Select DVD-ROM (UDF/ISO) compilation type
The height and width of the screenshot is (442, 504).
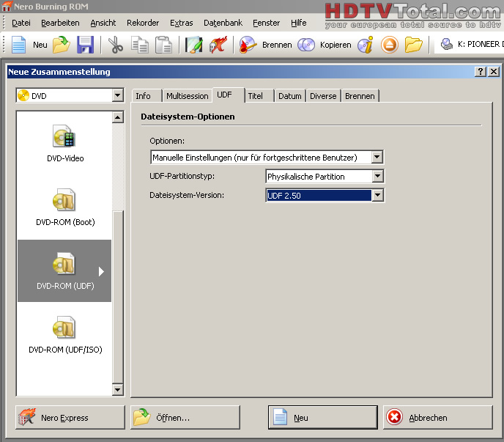64,334
